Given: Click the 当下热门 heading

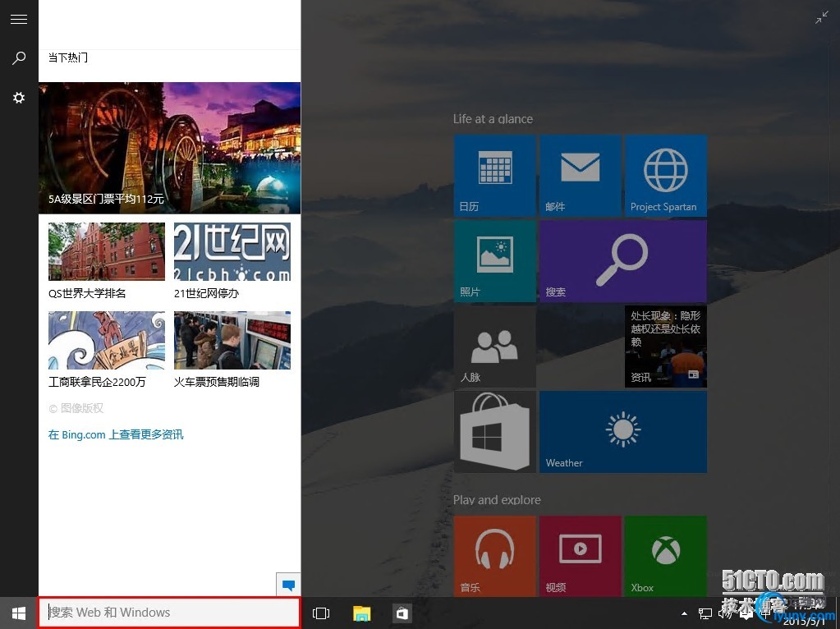Looking at the screenshot, I should point(68,57).
